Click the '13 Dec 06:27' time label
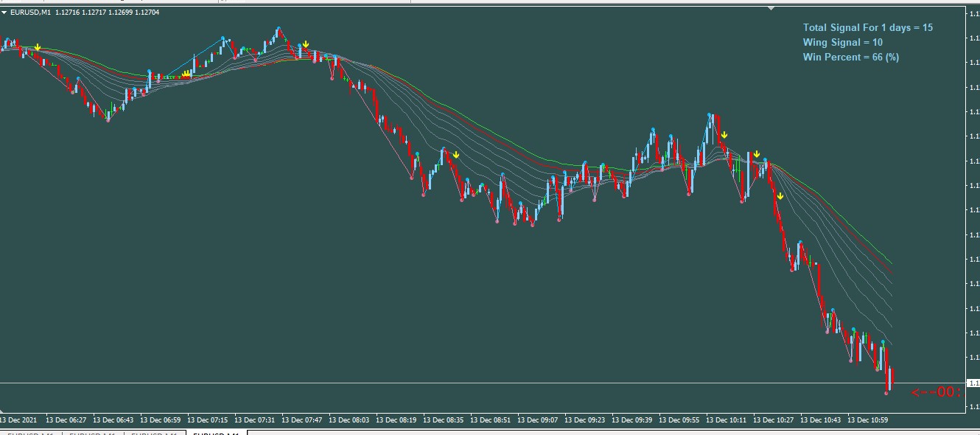This screenshot has height=435, width=980. (66, 420)
